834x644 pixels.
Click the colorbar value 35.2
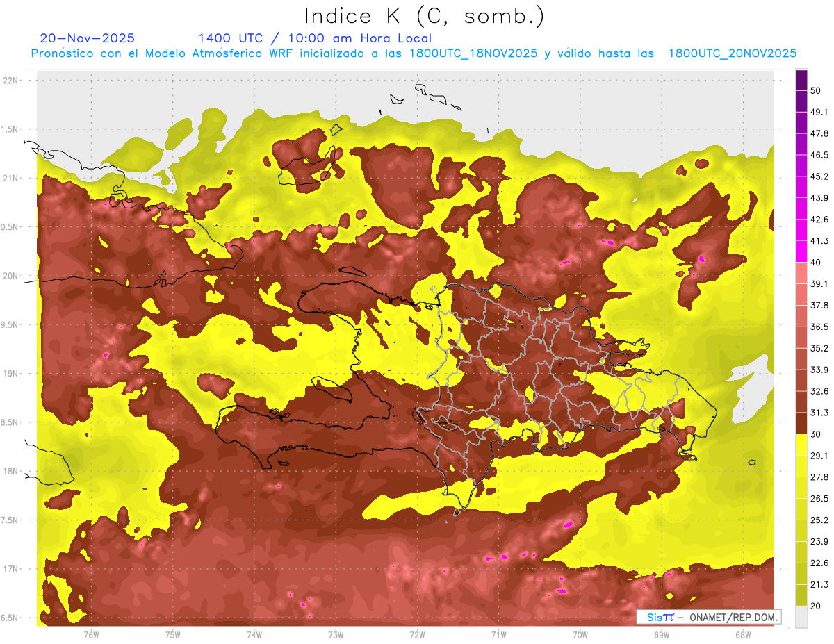point(819,348)
